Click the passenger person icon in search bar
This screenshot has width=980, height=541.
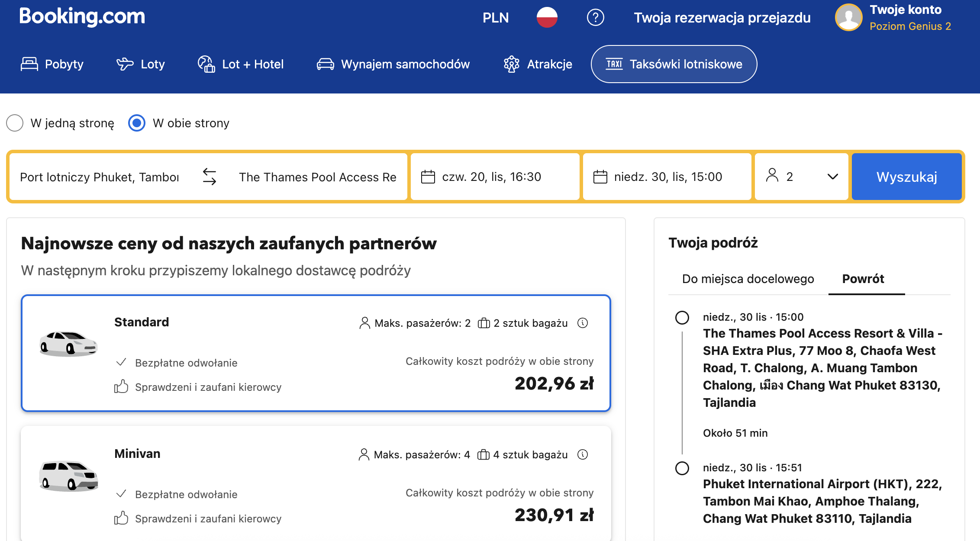pos(772,175)
